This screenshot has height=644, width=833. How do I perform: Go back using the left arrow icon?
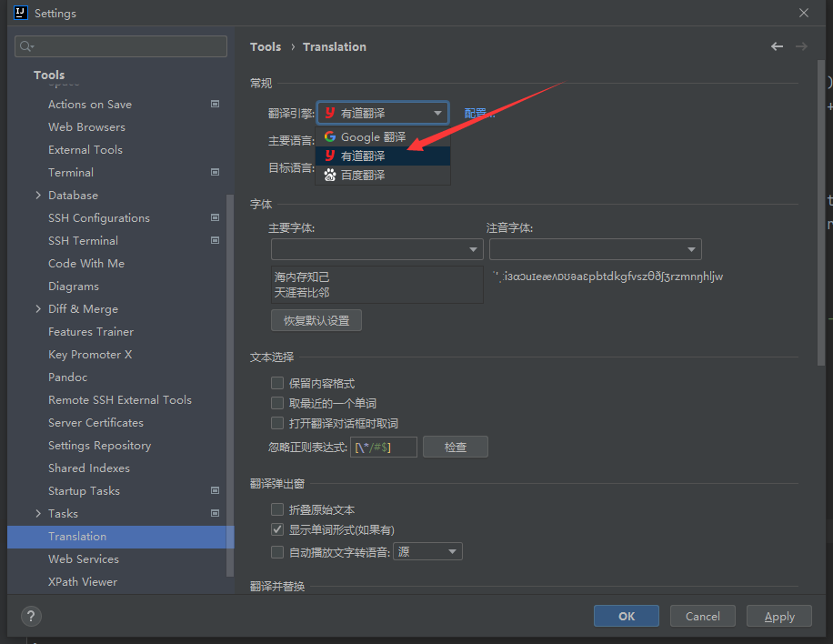[777, 46]
